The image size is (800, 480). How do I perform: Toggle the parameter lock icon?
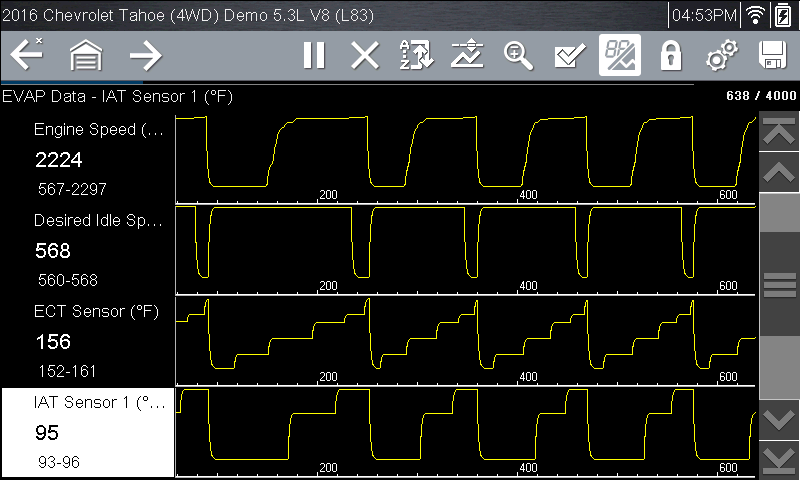pyautogui.click(x=670, y=56)
